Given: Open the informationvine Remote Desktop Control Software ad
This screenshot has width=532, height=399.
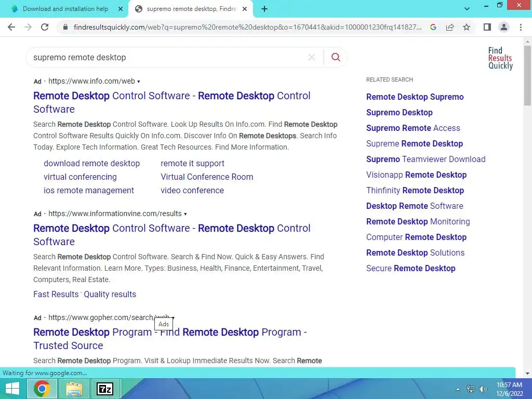Looking at the screenshot, I should point(171,235).
